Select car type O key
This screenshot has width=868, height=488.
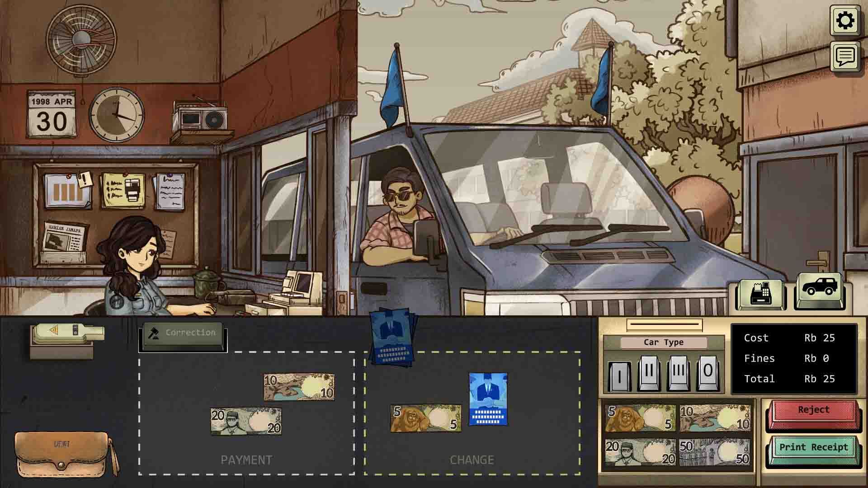point(708,372)
